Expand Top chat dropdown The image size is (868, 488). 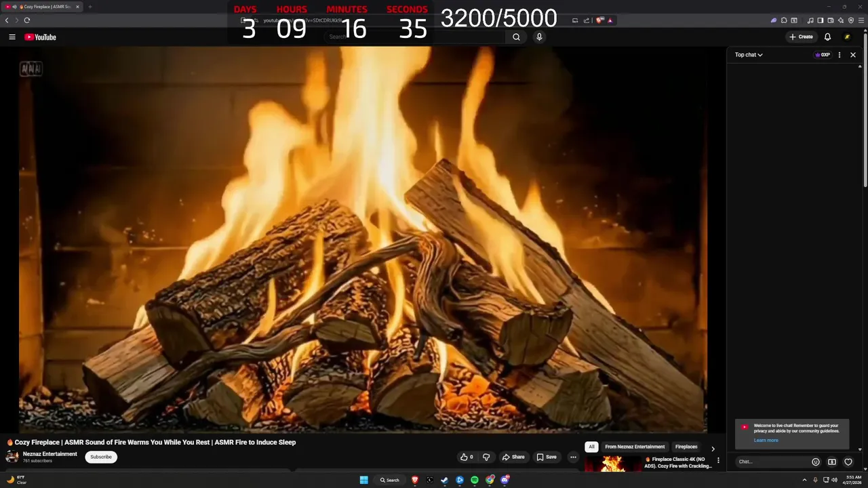(749, 55)
